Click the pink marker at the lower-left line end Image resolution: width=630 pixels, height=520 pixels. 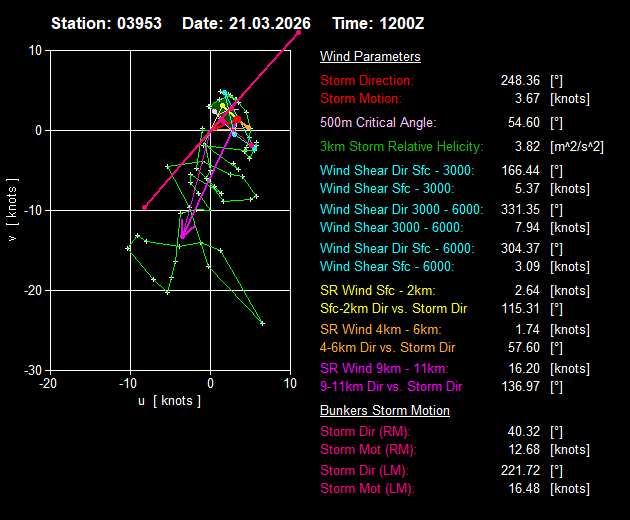click(145, 207)
